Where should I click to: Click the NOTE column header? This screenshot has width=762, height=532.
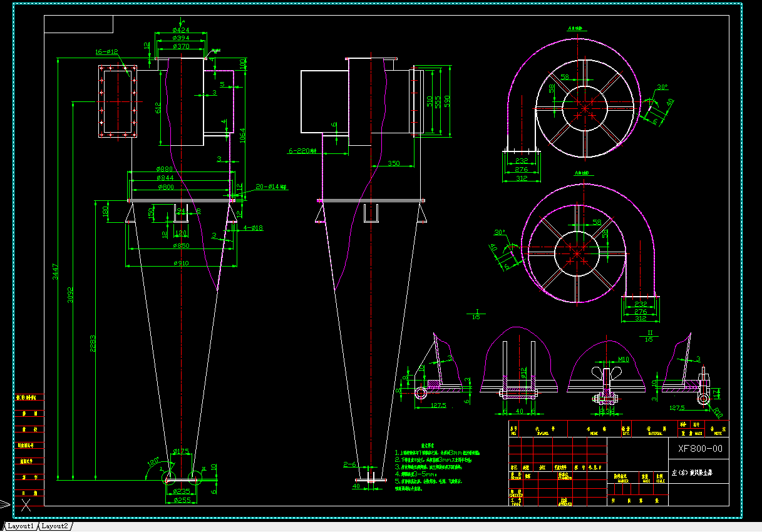tap(718, 432)
